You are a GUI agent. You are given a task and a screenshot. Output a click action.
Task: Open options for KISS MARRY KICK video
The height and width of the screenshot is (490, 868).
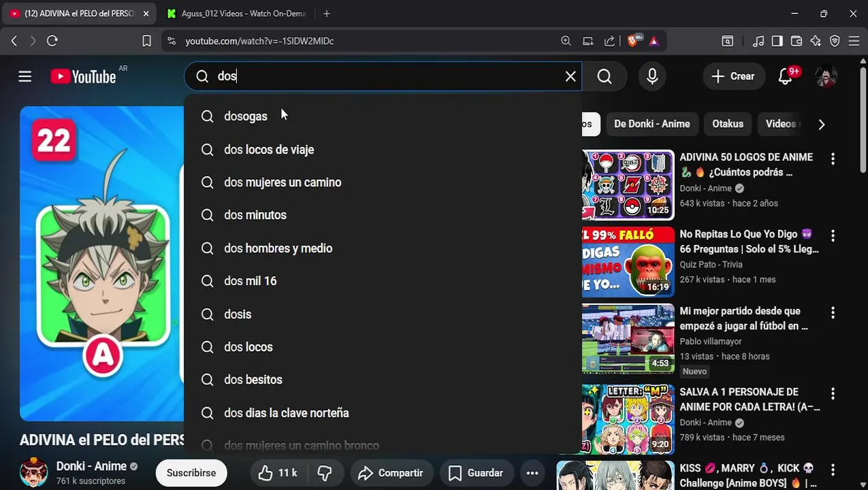tap(833, 470)
